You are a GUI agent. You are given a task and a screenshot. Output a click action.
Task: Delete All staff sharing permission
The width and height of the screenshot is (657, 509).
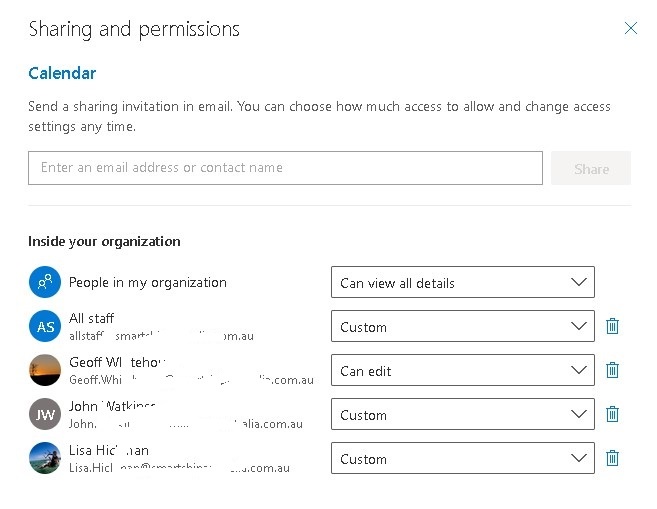click(613, 326)
